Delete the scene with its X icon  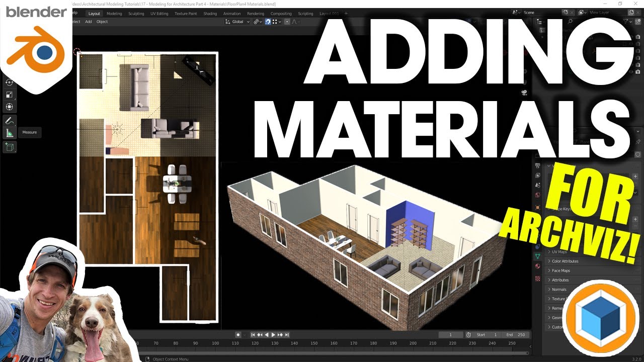click(572, 12)
